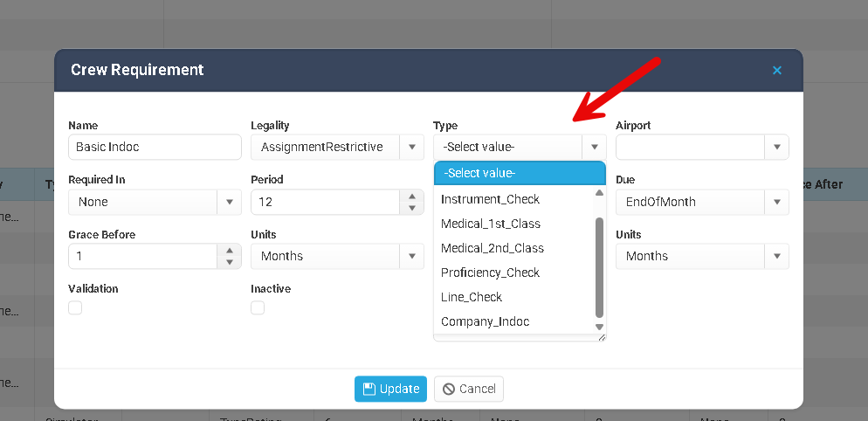Choose Medical_1st_Class option

pos(490,224)
